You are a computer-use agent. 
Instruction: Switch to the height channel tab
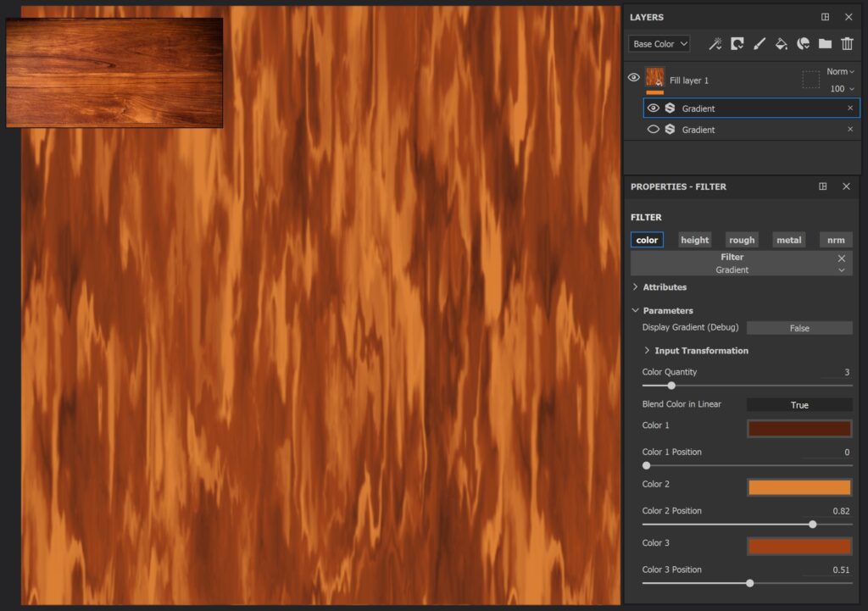694,240
